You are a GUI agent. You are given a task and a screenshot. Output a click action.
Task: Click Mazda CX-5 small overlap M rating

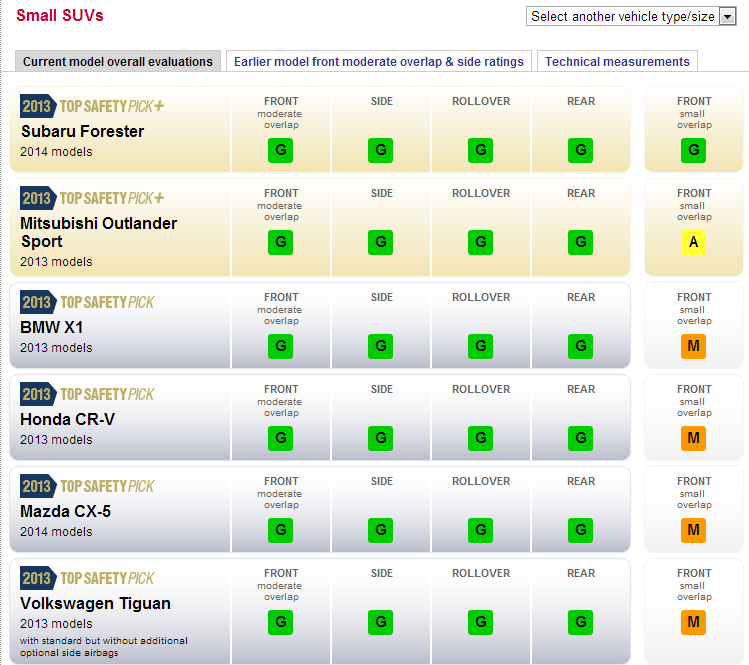[x=694, y=530]
